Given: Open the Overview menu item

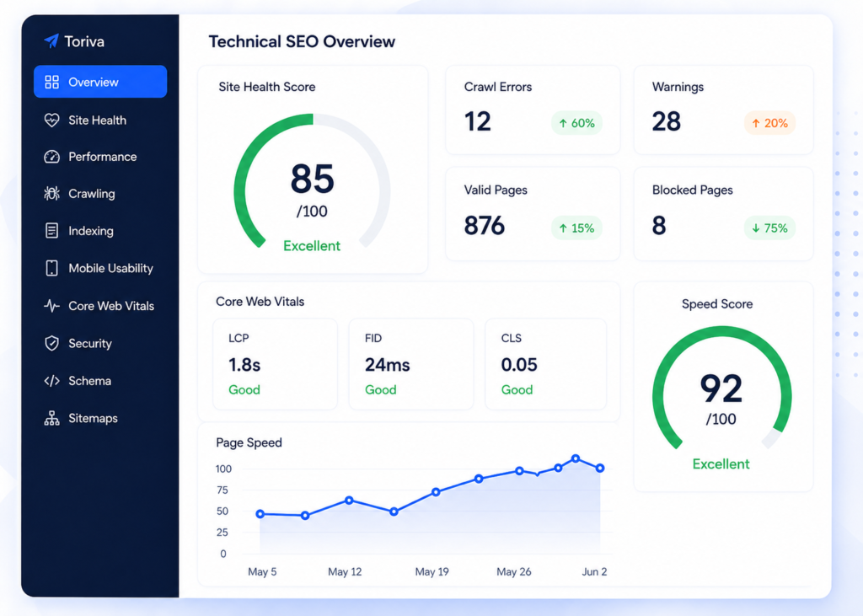Looking at the screenshot, I should click(x=100, y=82).
